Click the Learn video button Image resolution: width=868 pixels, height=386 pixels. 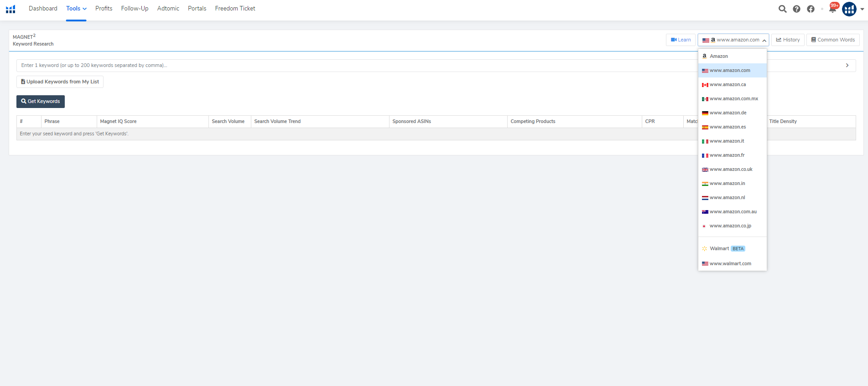coord(681,40)
